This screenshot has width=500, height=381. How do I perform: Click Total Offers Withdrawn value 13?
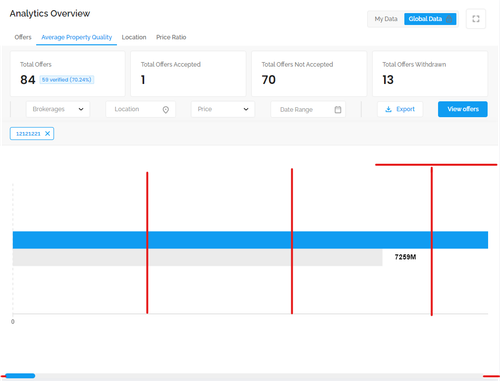pos(388,80)
